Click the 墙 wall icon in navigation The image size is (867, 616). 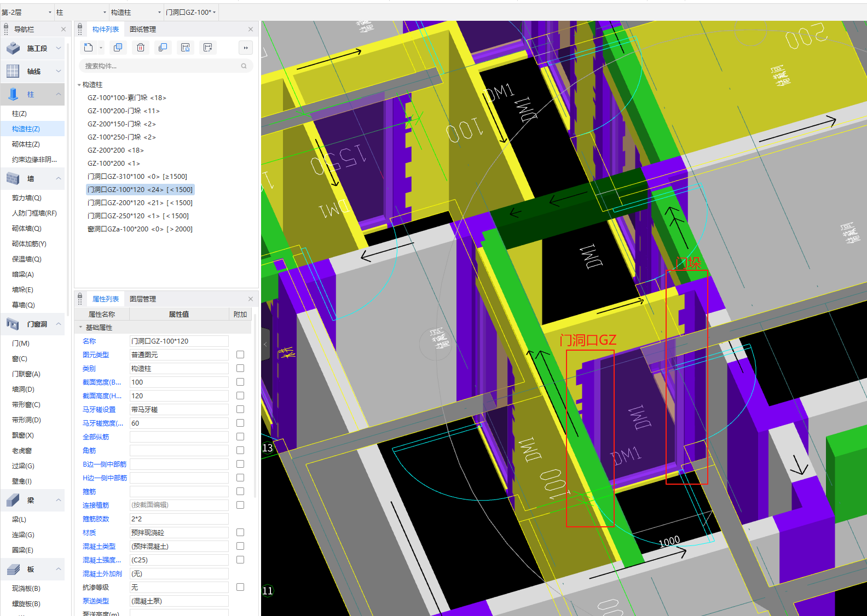coord(13,178)
